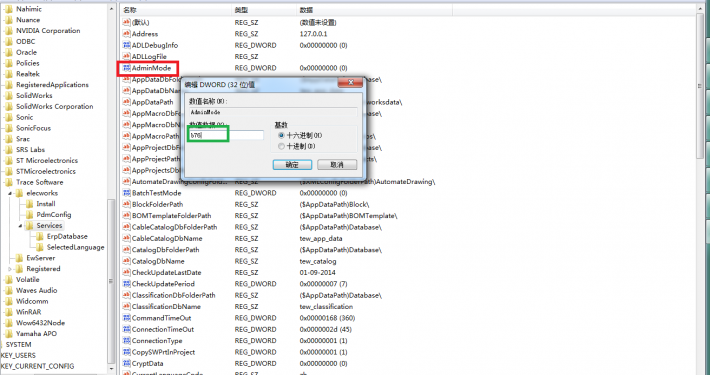710x375 pixels.
Task: Click the BOMTemplateFolderPath value icon
Action: click(127, 216)
